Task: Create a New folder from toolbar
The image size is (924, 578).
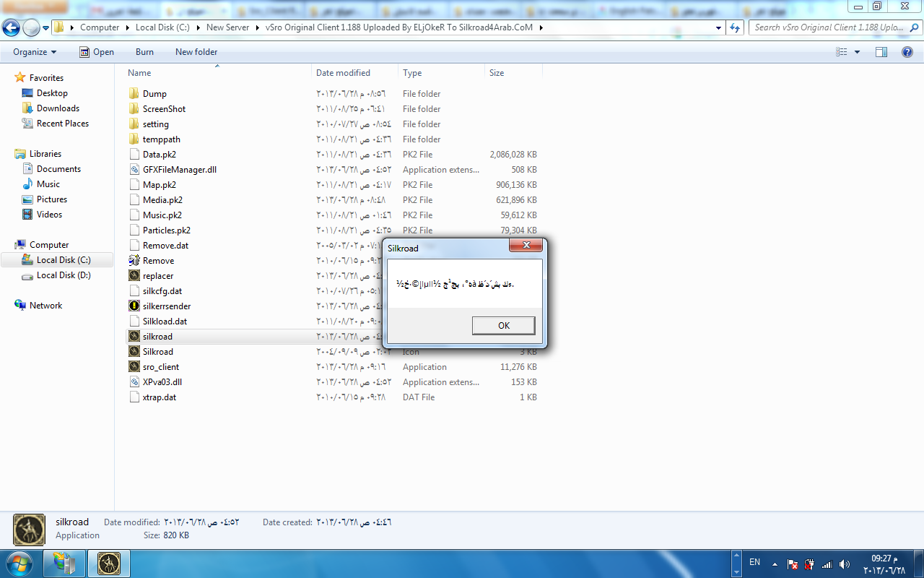Action: click(x=196, y=52)
